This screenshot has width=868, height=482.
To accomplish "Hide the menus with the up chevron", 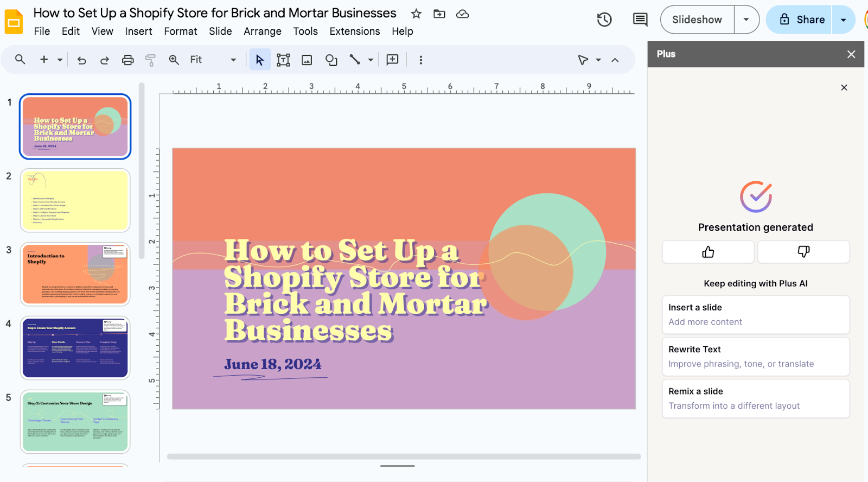I will [x=615, y=60].
